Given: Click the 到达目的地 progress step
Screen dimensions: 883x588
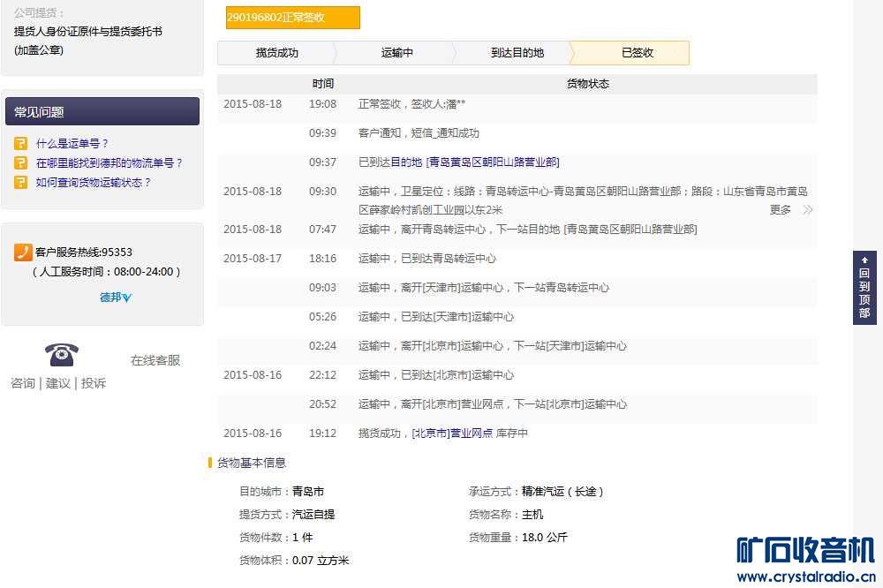Looking at the screenshot, I should (x=517, y=53).
